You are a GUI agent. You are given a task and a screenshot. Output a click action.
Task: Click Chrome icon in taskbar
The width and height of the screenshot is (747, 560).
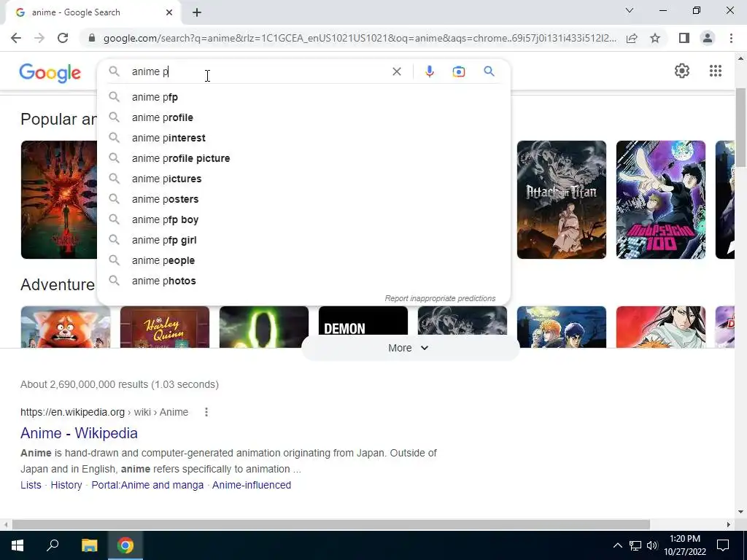coord(125,545)
